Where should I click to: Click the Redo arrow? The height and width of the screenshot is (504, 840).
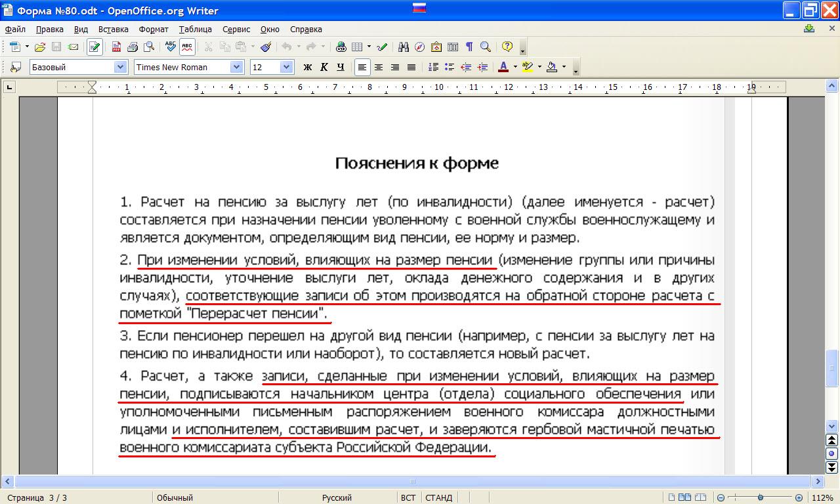pyautogui.click(x=310, y=47)
